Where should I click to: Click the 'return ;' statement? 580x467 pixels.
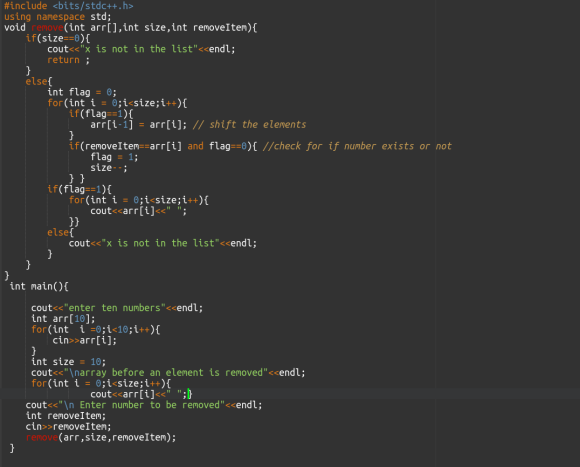click(x=68, y=60)
